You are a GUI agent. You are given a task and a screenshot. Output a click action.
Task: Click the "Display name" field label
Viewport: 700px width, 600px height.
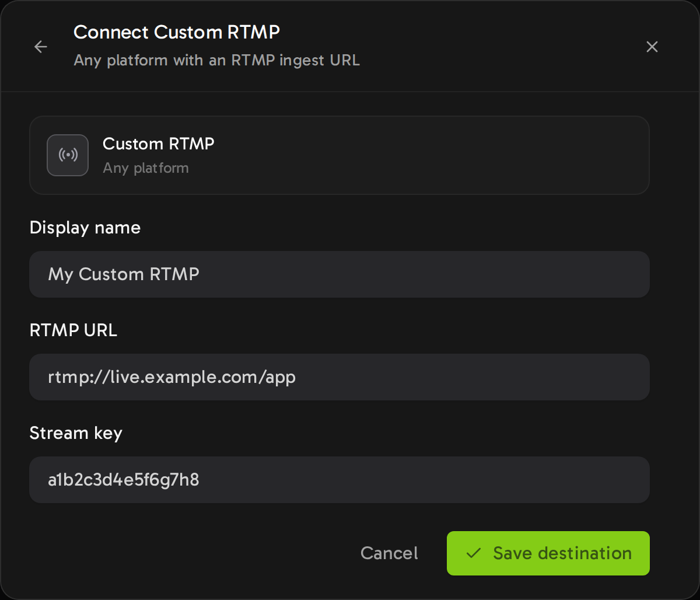tap(85, 228)
